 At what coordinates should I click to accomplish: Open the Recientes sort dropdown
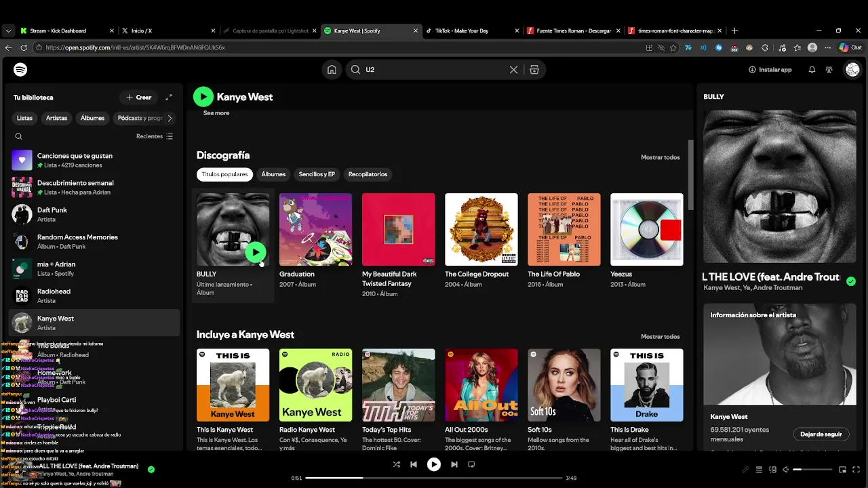155,136
